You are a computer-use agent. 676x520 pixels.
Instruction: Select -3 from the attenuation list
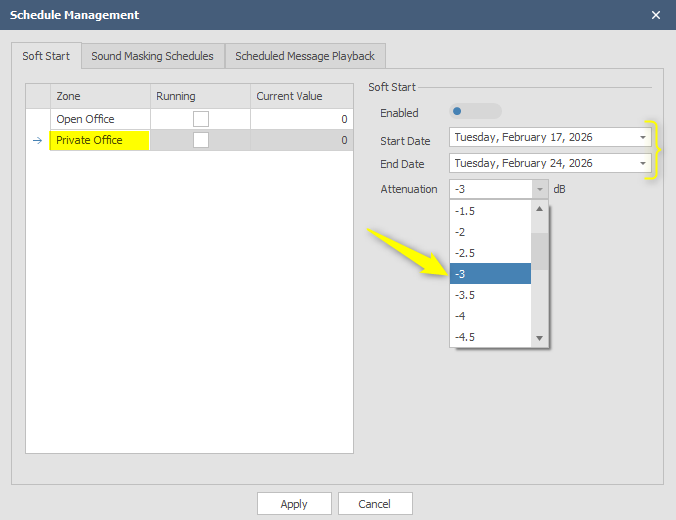490,274
